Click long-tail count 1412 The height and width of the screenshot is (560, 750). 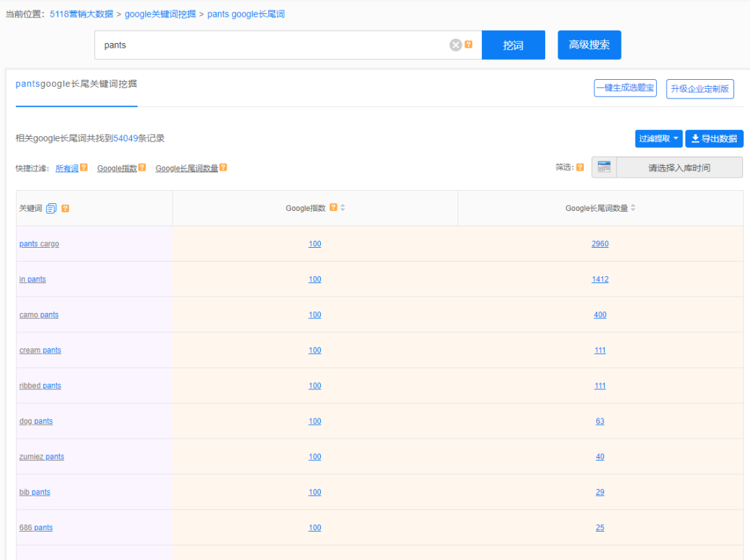[x=600, y=279]
